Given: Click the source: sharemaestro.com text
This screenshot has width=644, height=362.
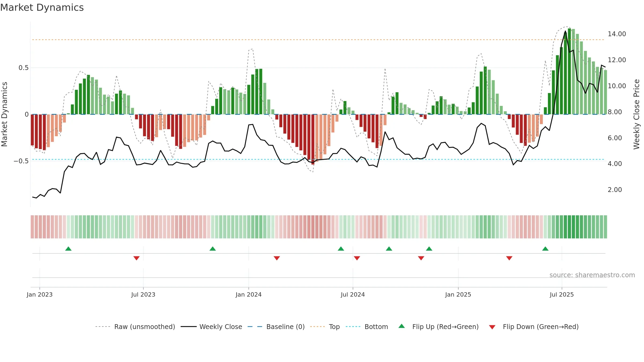Looking at the screenshot, I should pyautogui.click(x=592, y=275).
